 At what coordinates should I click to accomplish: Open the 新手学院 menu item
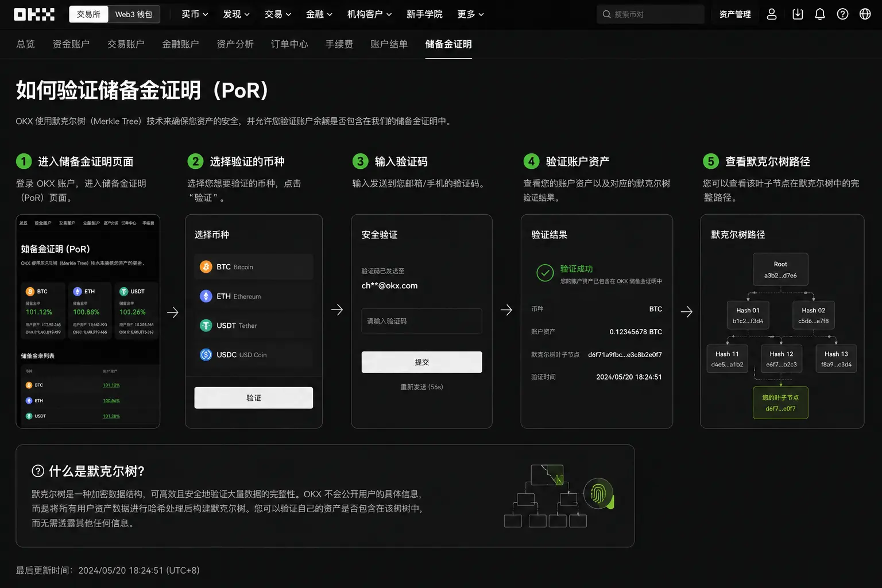(424, 14)
